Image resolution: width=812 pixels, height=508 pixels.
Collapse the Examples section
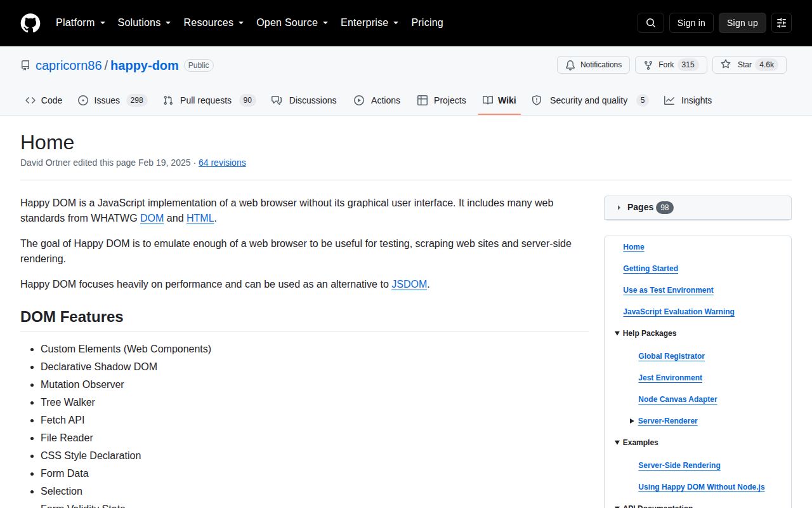636,443
